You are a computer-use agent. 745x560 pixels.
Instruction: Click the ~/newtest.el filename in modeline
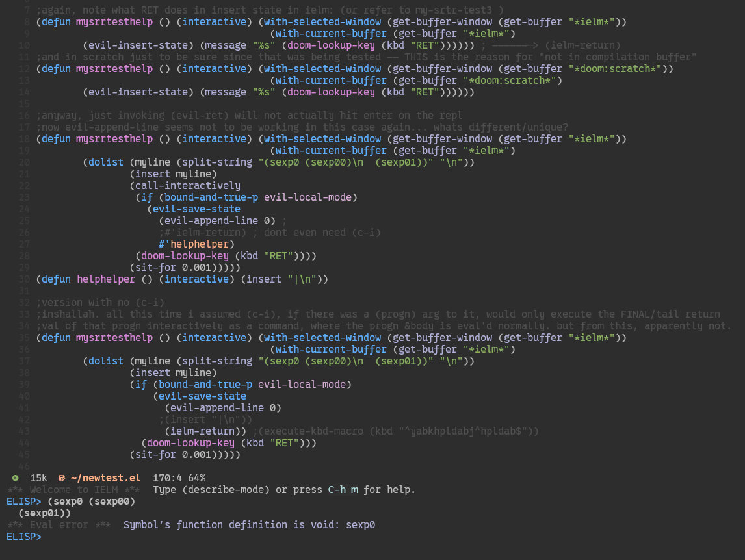pos(105,478)
